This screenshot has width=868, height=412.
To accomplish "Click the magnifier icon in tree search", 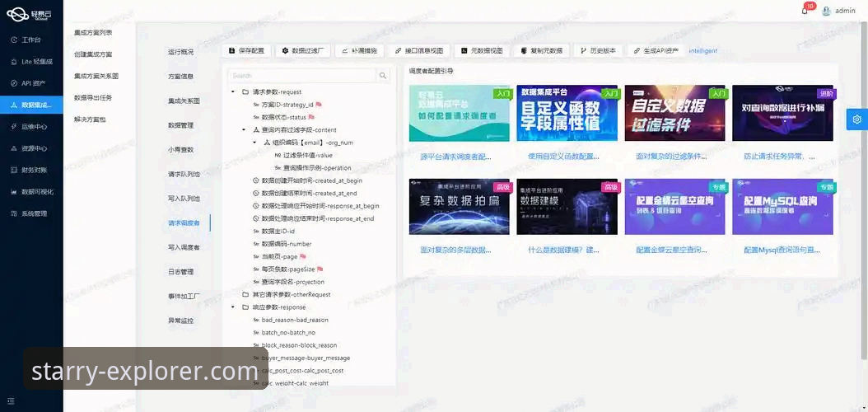I will click(x=383, y=75).
